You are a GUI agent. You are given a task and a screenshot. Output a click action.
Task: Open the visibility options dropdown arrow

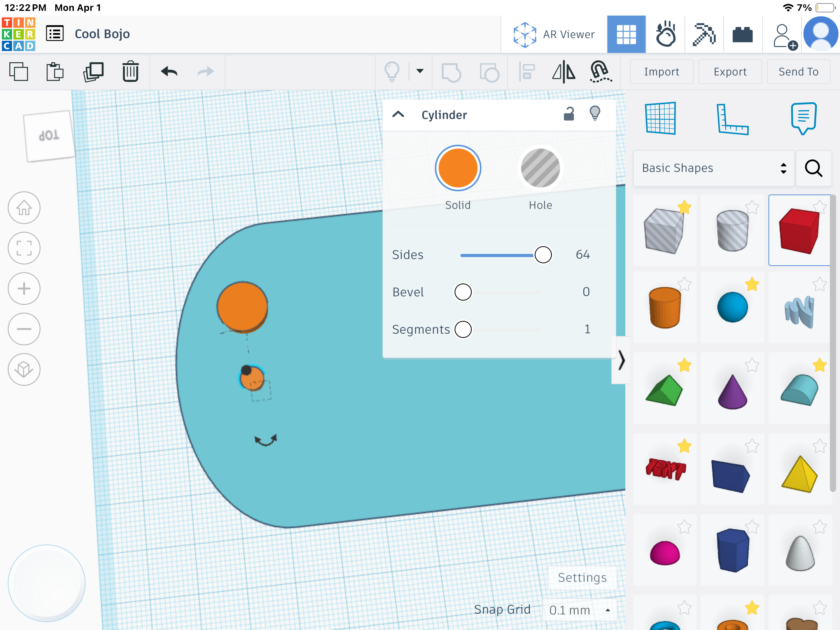pyautogui.click(x=420, y=71)
